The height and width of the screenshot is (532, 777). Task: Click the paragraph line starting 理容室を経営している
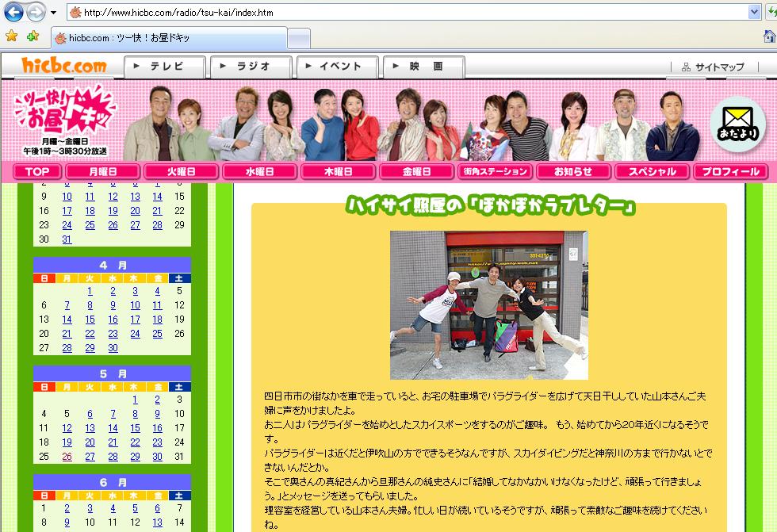click(486, 511)
